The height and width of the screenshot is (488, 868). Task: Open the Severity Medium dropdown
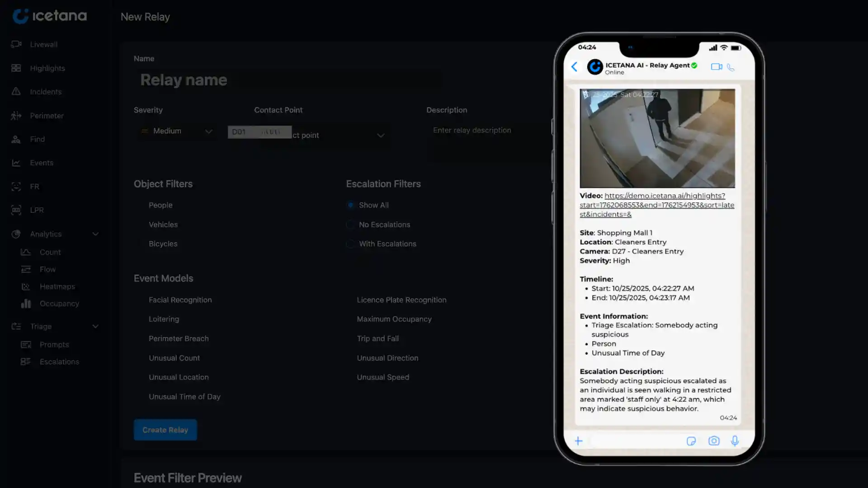[x=176, y=131]
